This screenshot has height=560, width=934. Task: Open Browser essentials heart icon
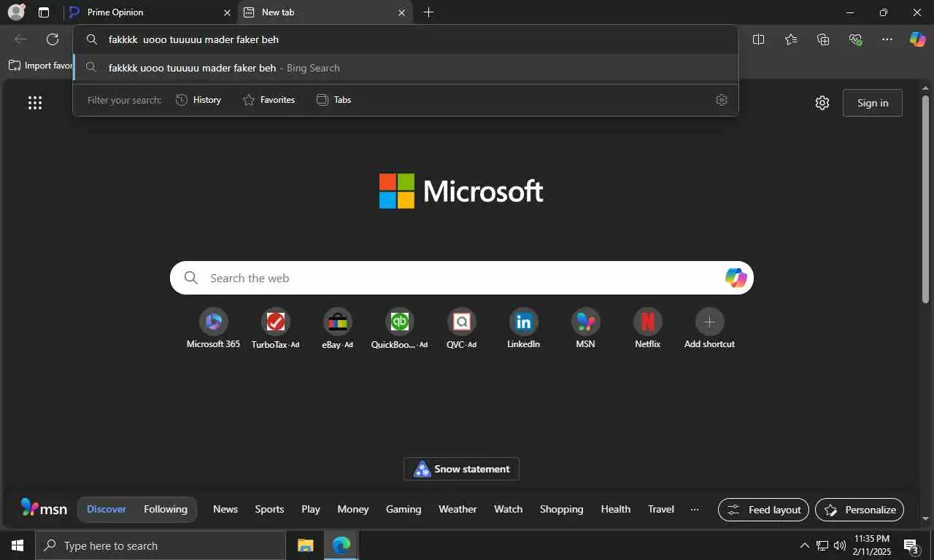coord(855,39)
